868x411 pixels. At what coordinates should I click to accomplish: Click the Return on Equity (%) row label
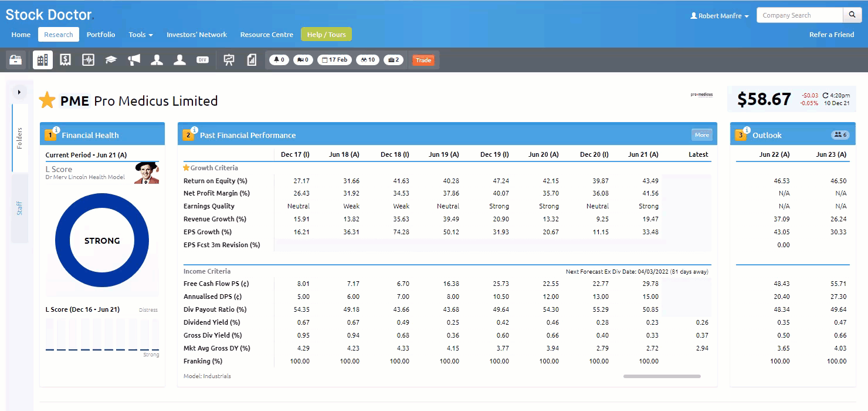tap(215, 181)
